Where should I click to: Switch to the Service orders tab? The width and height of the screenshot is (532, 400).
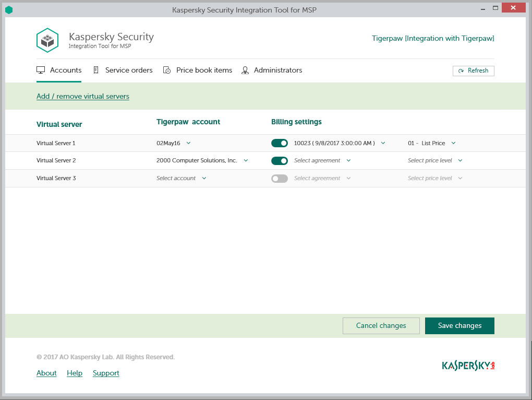[128, 70]
